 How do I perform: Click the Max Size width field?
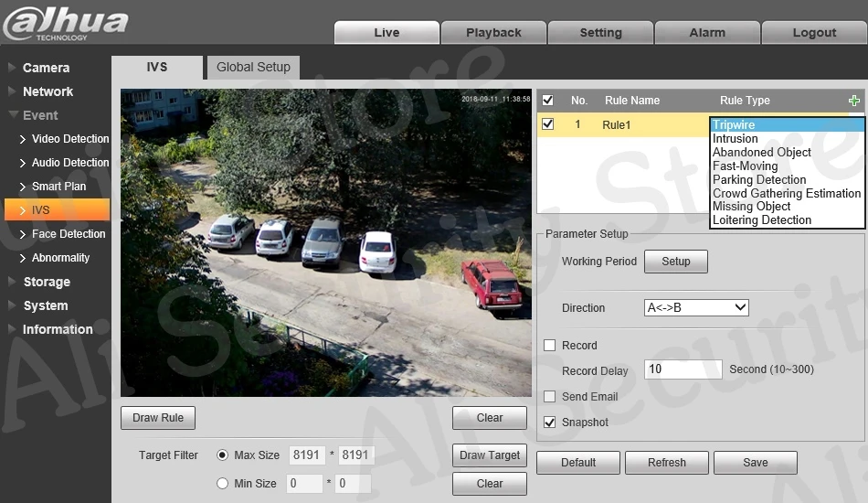click(x=307, y=455)
